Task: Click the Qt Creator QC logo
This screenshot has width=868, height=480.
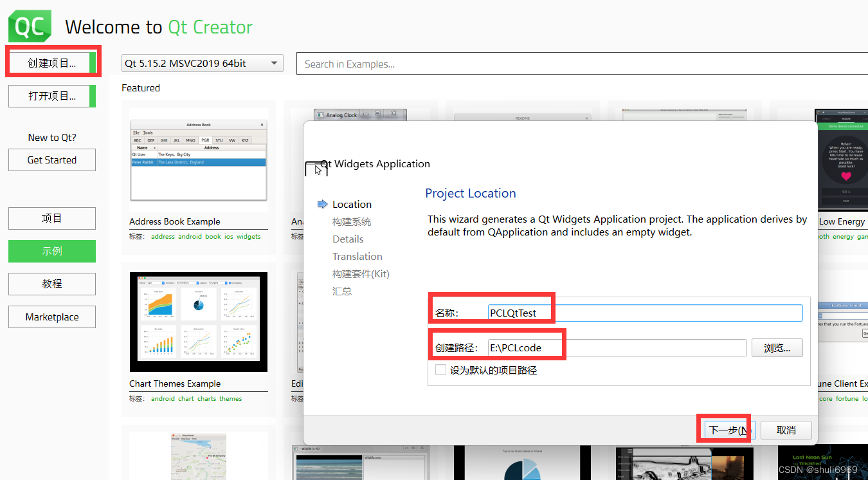Action: click(30, 26)
